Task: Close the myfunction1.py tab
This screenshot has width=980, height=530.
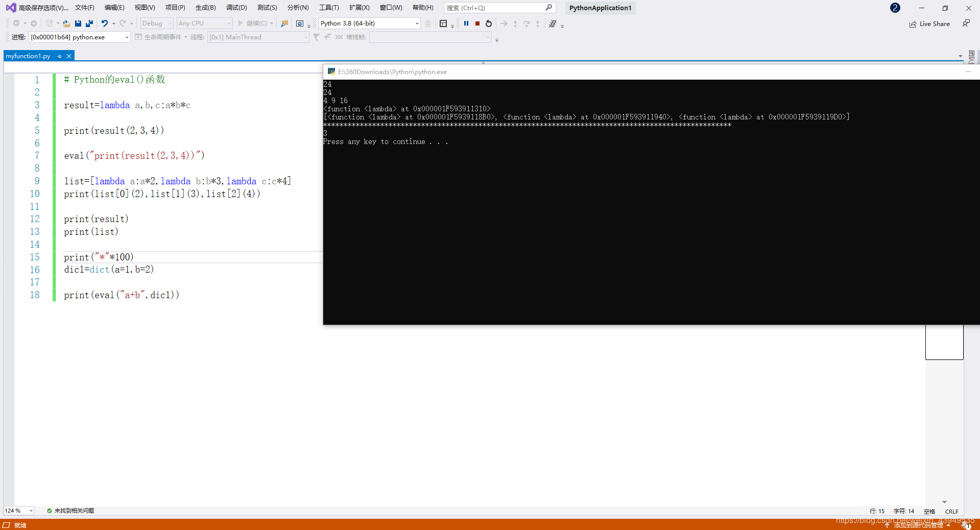Action: (69, 56)
